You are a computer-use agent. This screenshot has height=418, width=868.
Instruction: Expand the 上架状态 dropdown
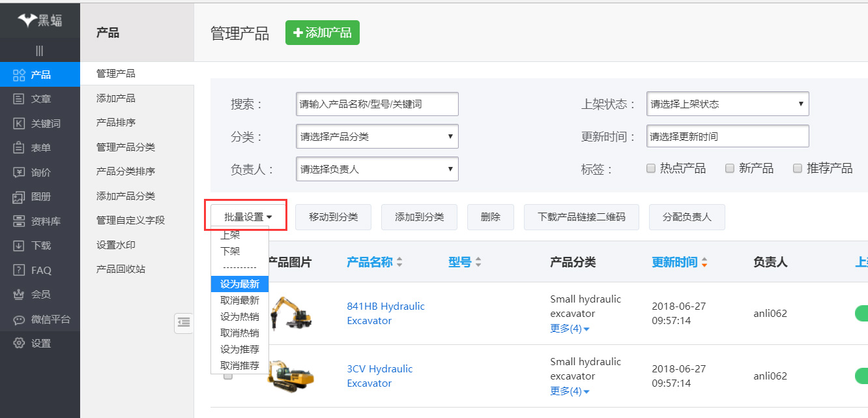coord(727,104)
